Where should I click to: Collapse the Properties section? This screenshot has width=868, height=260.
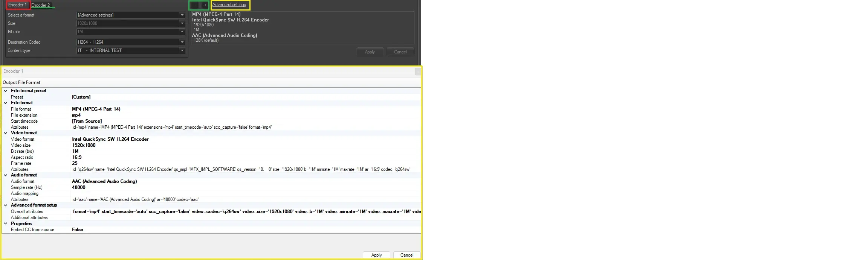6,224
